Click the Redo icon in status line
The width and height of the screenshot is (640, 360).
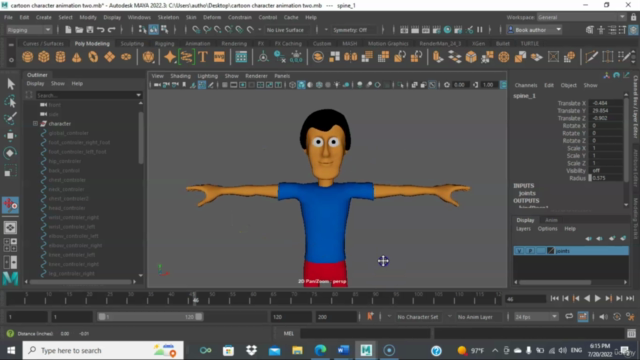111,30
